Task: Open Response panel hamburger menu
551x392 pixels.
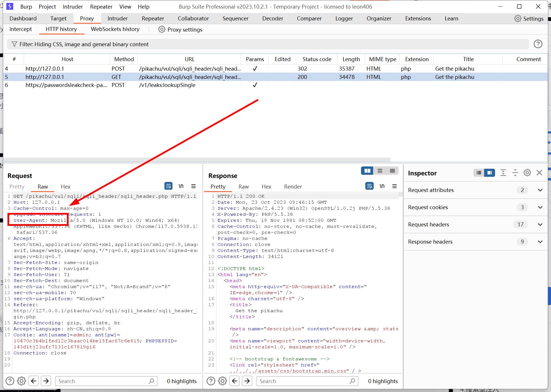Action: tap(395, 186)
